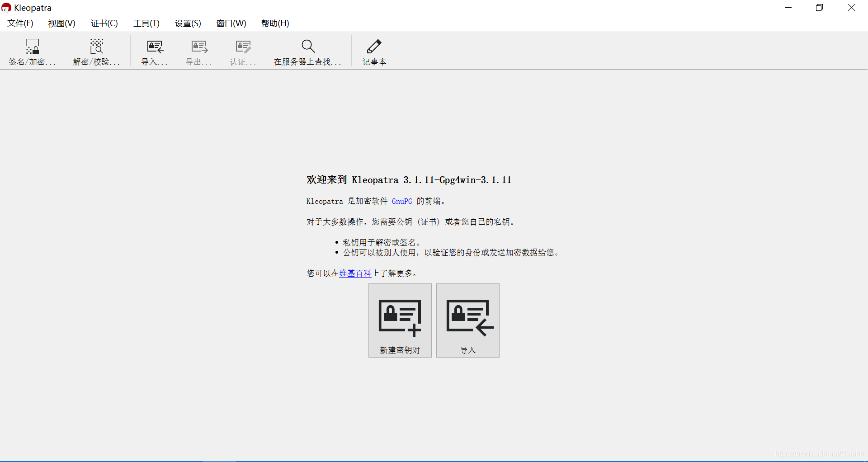Follow the GnuPG hyperlink
This screenshot has height=462, width=868.
tap(402, 201)
